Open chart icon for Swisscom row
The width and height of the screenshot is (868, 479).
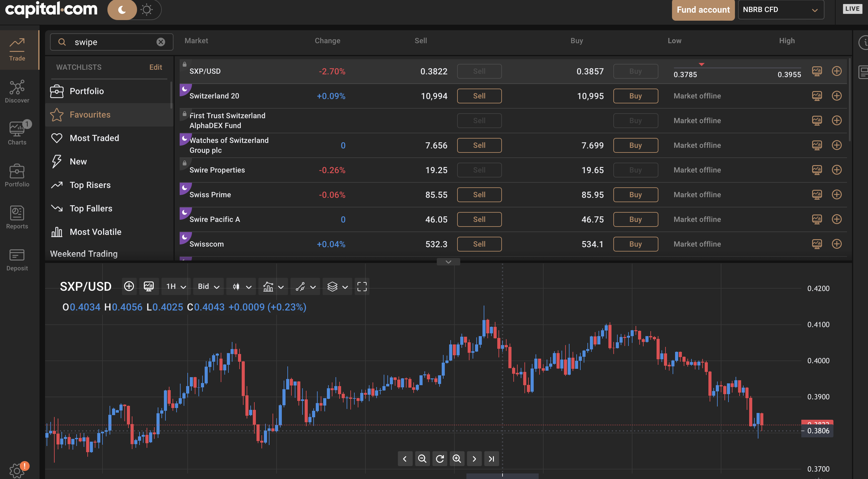817,244
